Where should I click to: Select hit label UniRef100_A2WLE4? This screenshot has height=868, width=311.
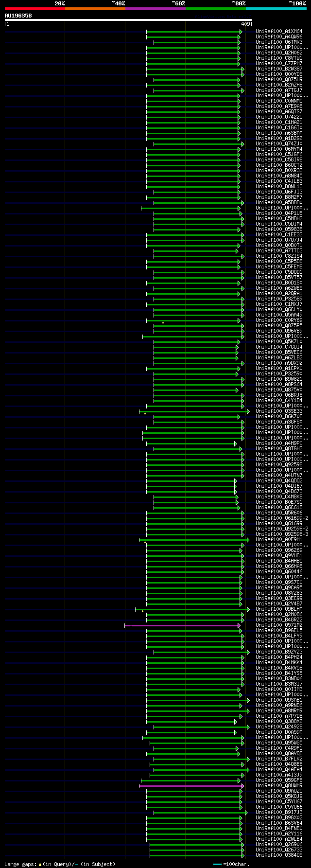(279, 839)
